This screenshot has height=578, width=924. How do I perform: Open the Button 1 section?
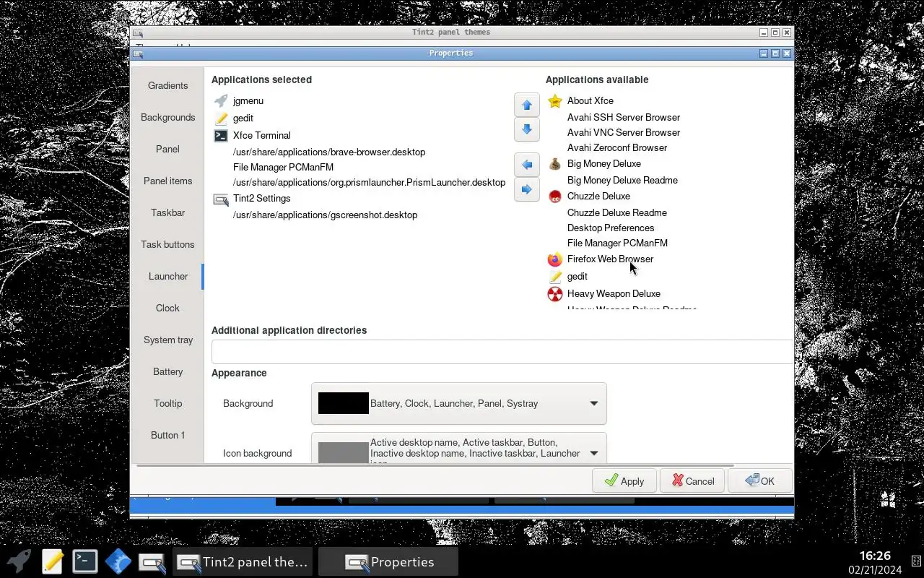pos(167,436)
